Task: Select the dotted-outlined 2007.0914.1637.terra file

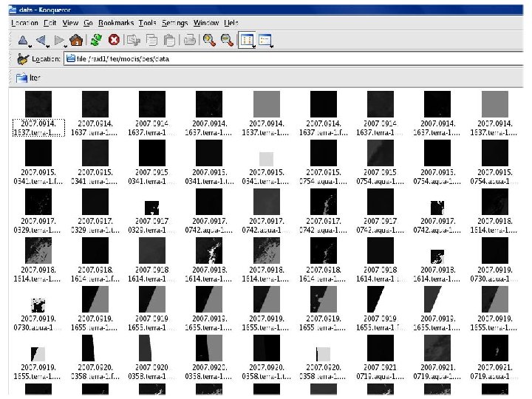Action: (x=38, y=114)
